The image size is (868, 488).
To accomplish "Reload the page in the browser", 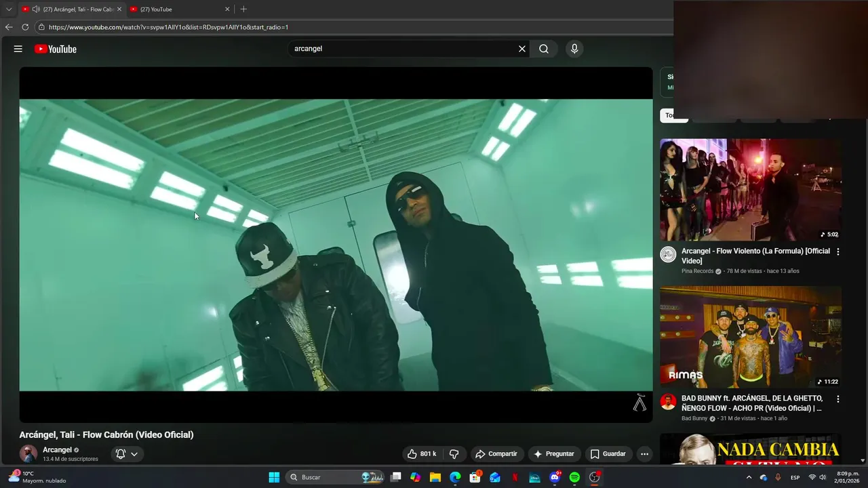I will [x=25, y=27].
